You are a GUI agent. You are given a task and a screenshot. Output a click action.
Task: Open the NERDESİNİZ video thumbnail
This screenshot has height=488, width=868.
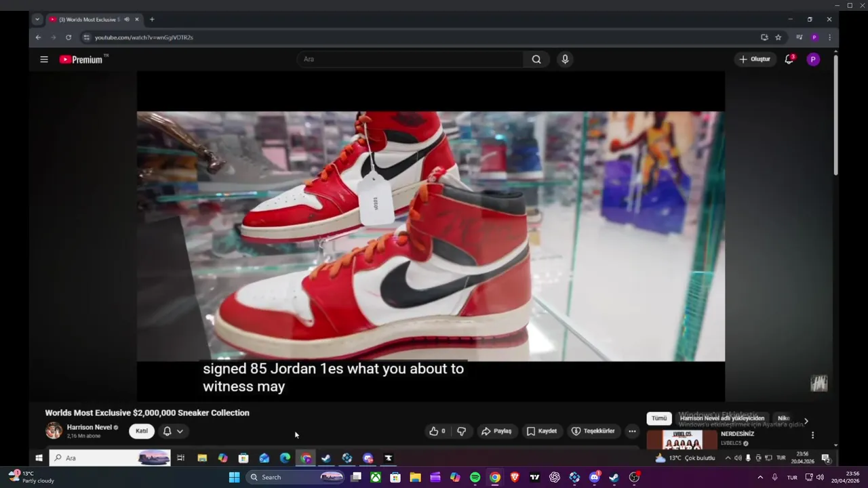[682, 439]
